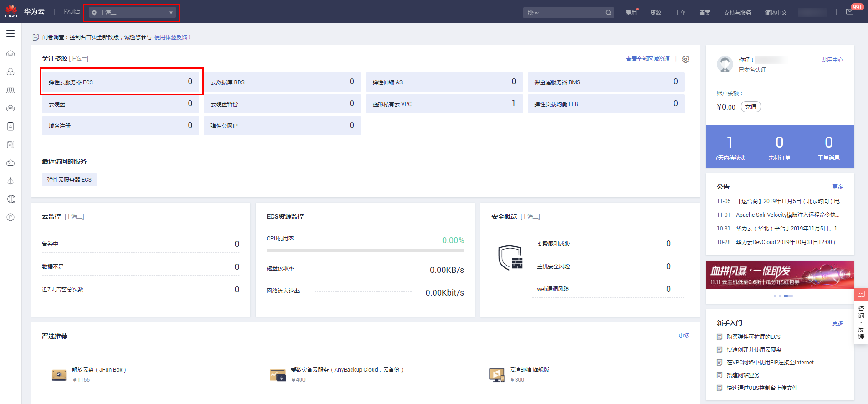868x404 pixels.
Task: Open the 工单 menu in header
Action: point(680,13)
